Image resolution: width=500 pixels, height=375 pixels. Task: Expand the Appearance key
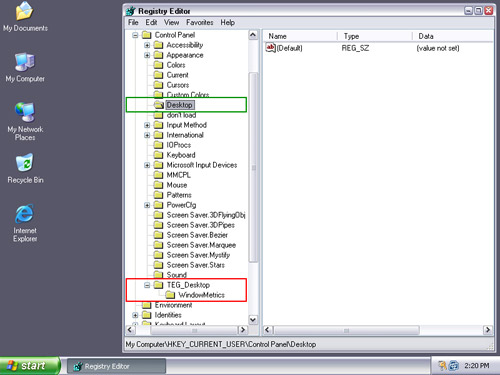(x=147, y=55)
